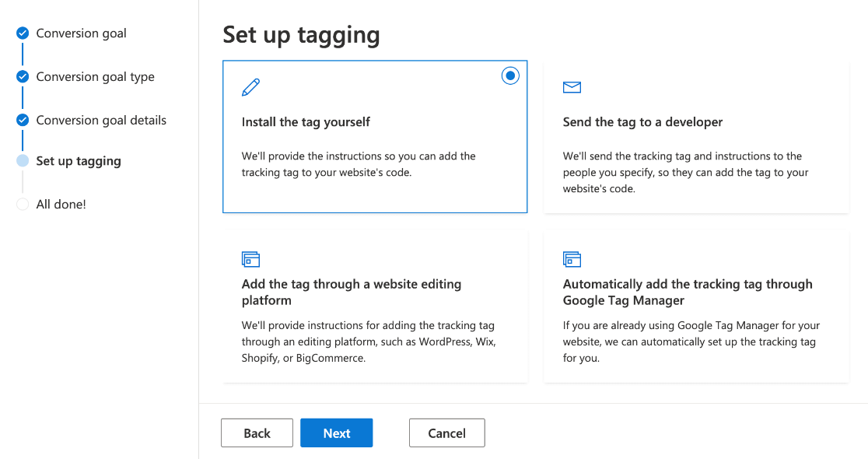This screenshot has width=868, height=459.
Task: Open the Conversion goal details step
Action: point(101,120)
